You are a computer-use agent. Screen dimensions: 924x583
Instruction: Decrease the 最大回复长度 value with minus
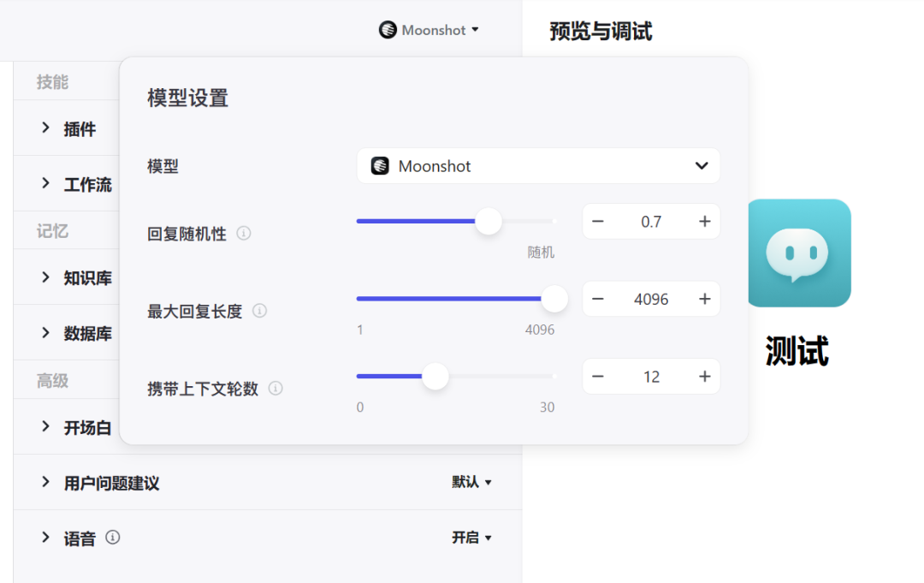click(x=597, y=299)
